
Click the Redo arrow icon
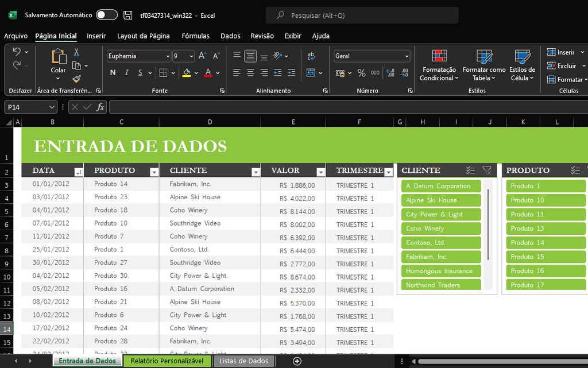(17, 65)
